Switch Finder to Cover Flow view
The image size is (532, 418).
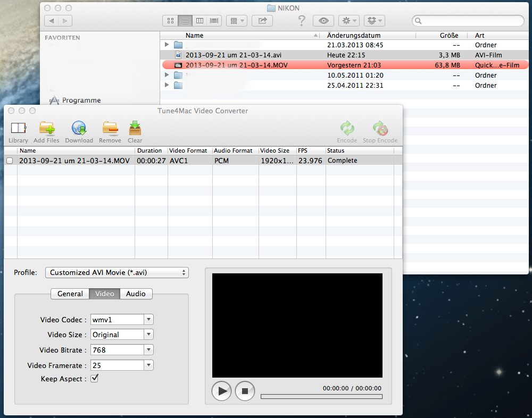(214, 21)
